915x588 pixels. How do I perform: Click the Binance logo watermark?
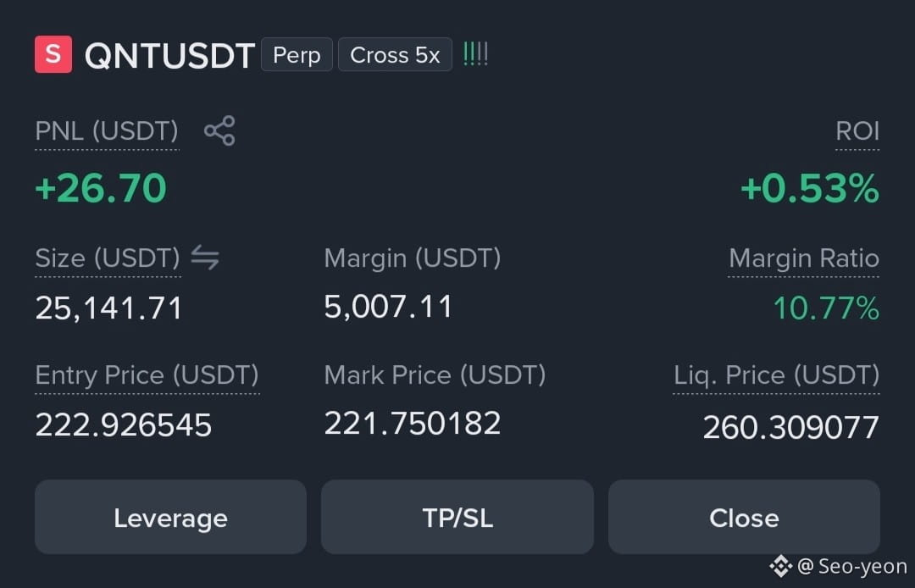pyautogui.click(x=780, y=566)
